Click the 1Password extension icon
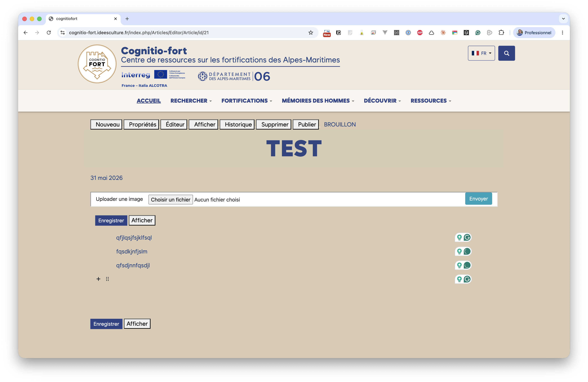 (408, 33)
